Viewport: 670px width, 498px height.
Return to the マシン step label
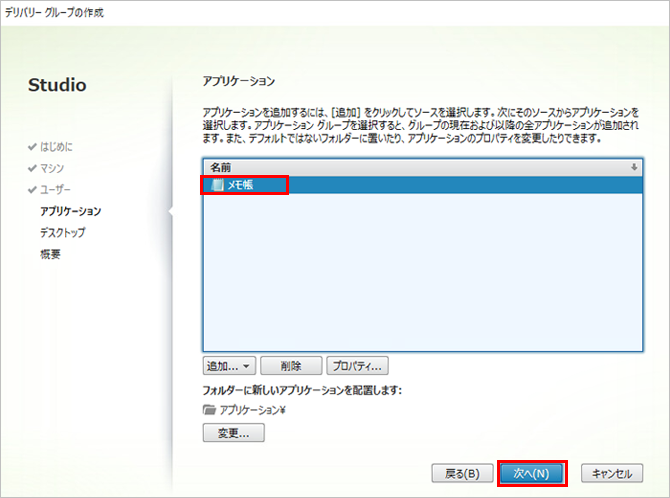pyautogui.click(x=52, y=168)
